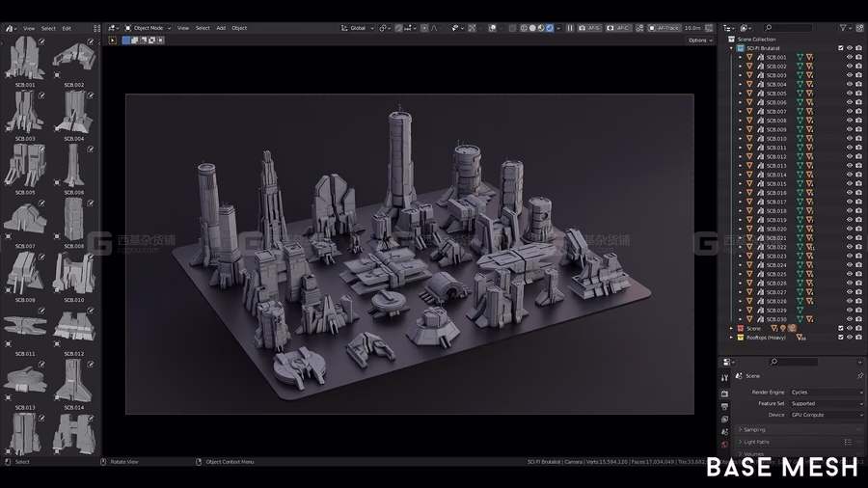Toggle viewport overlays
Viewport: 868px width, 488px height.
(x=492, y=28)
